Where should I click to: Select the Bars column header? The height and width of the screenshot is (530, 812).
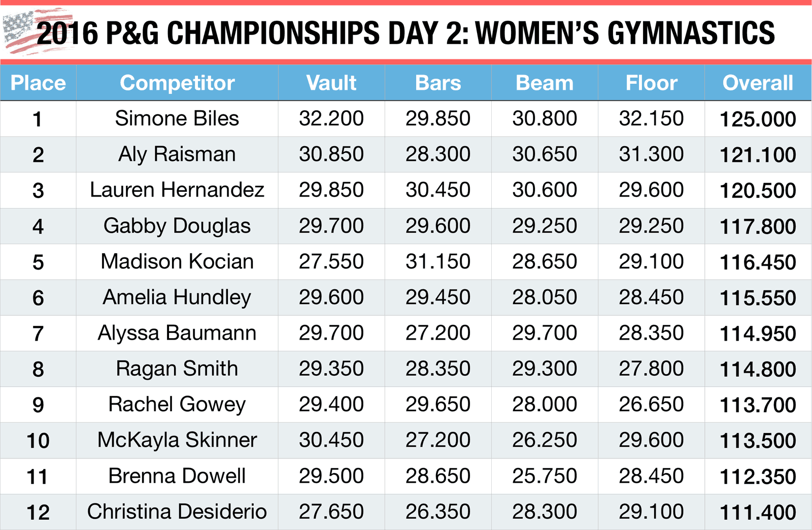438,83
